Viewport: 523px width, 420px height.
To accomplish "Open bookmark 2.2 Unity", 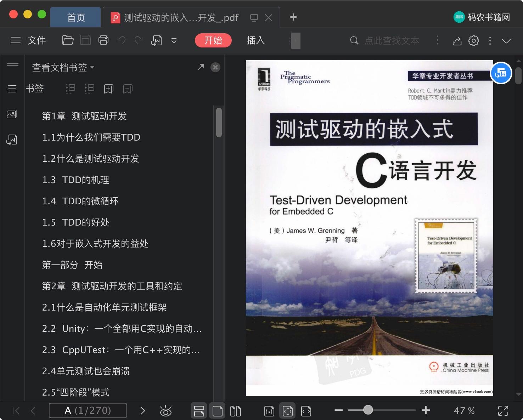I will (122, 329).
